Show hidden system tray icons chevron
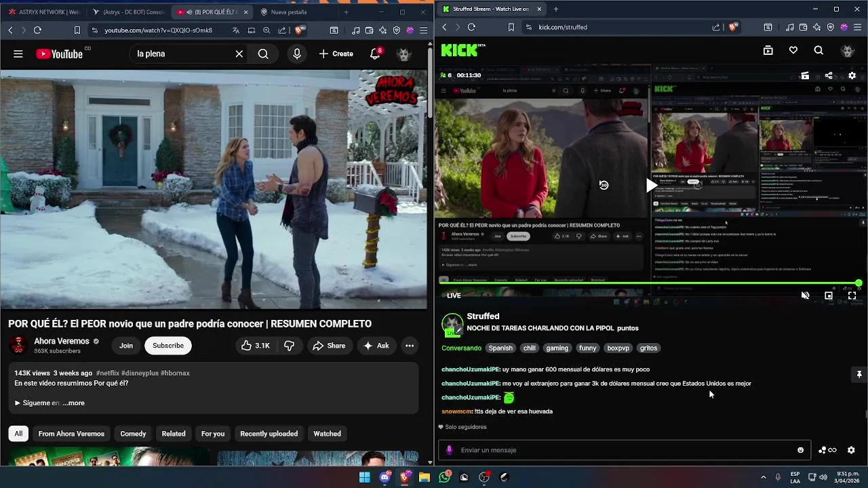This screenshot has height=488, width=868. click(764, 477)
